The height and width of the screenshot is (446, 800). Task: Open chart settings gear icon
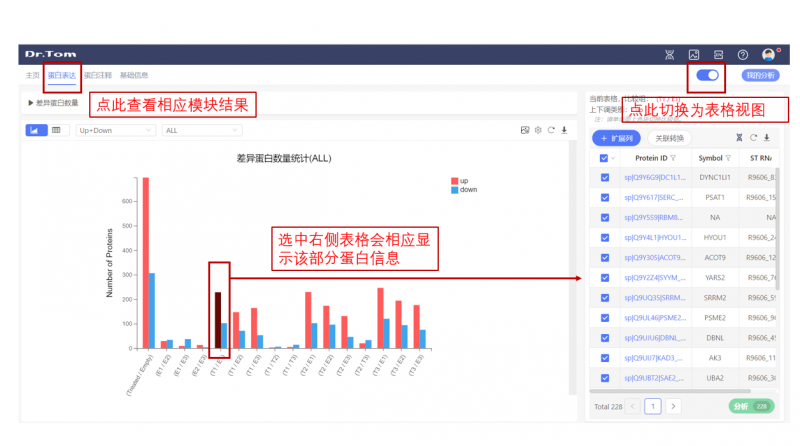click(x=538, y=130)
